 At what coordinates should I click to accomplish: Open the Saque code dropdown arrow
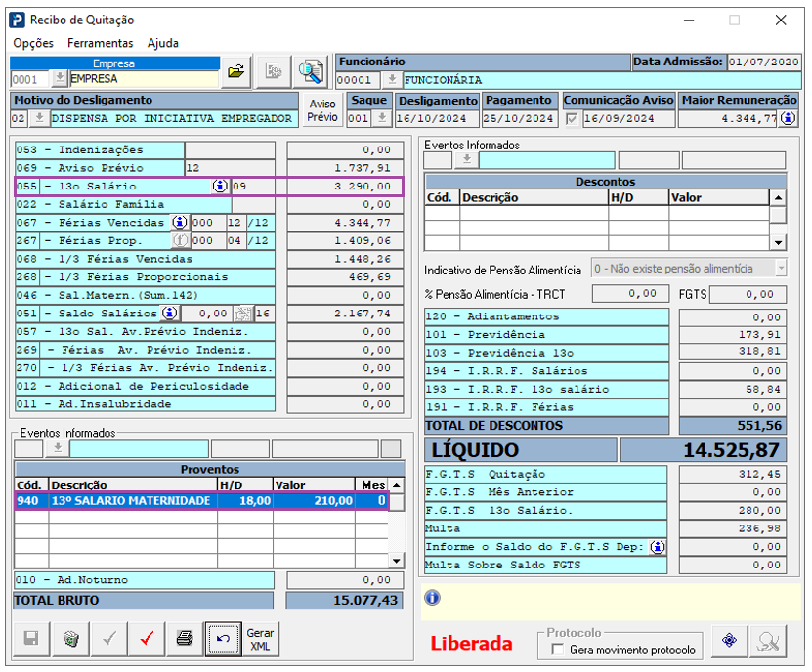[382, 118]
